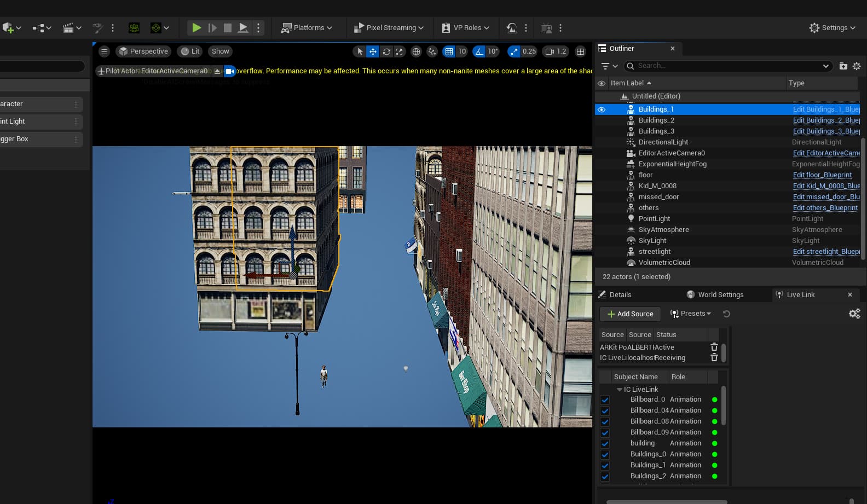This screenshot has height=504, width=867.
Task: Click the Edit others_Blueprint link
Action: point(825,208)
